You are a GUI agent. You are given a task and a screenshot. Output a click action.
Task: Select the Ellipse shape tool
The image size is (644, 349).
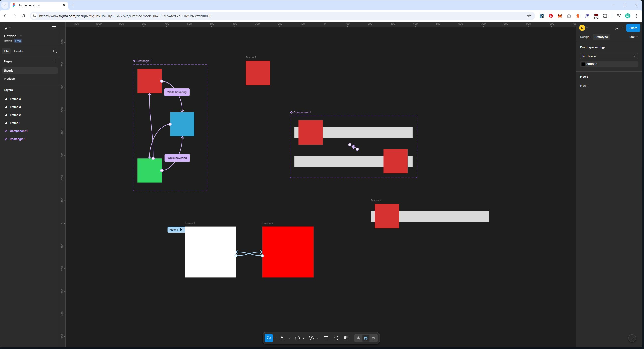coord(297,338)
